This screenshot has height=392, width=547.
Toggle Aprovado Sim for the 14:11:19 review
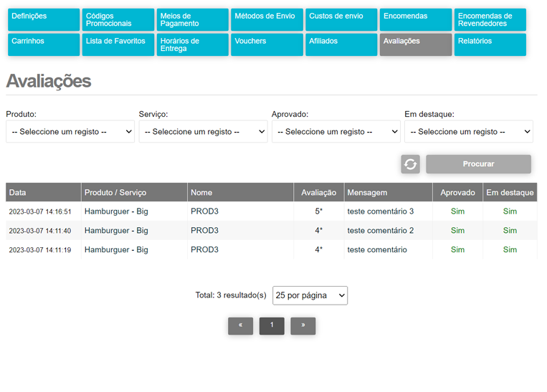(x=457, y=249)
